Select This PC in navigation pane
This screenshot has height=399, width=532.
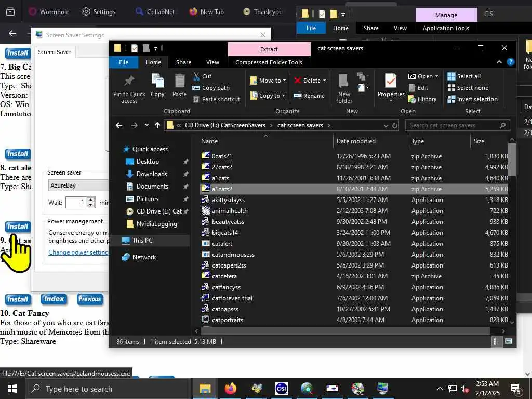pos(142,240)
